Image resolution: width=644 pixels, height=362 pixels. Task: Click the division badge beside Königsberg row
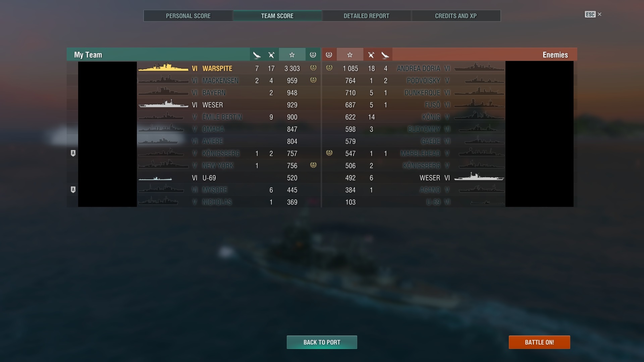point(73,153)
